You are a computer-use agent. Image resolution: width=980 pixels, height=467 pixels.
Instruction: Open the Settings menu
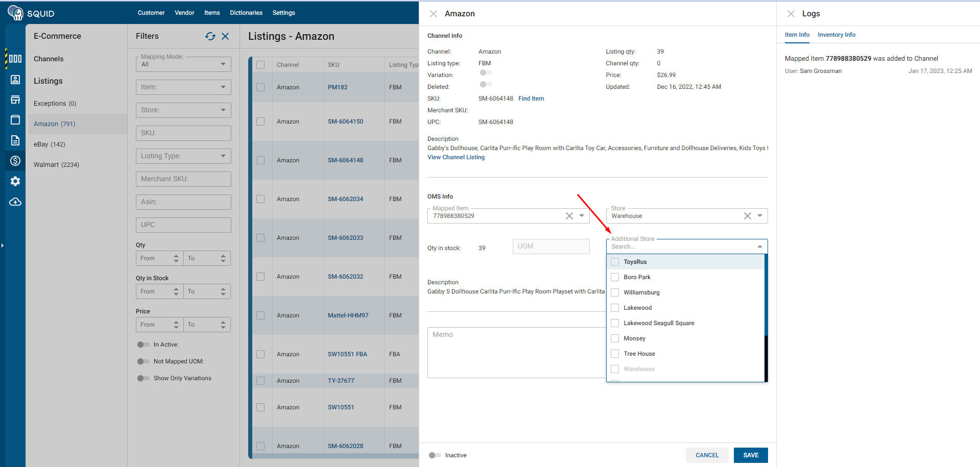(284, 13)
